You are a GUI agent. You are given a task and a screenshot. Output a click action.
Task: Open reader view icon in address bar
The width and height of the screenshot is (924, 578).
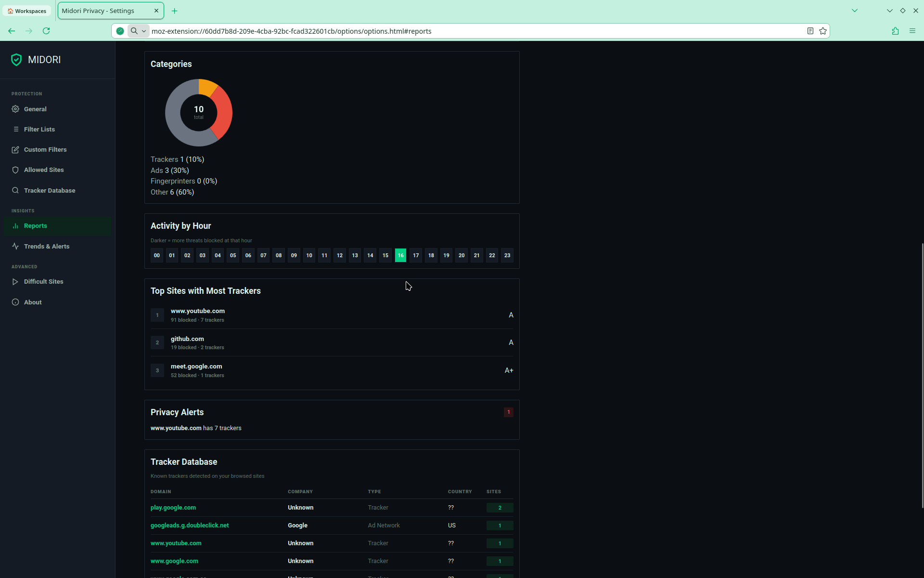pyautogui.click(x=810, y=31)
